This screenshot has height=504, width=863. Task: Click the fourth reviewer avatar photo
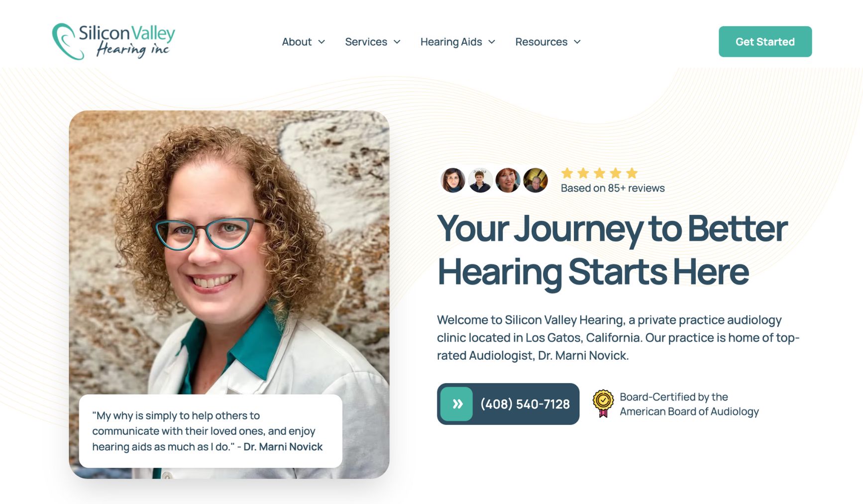click(x=536, y=180)
